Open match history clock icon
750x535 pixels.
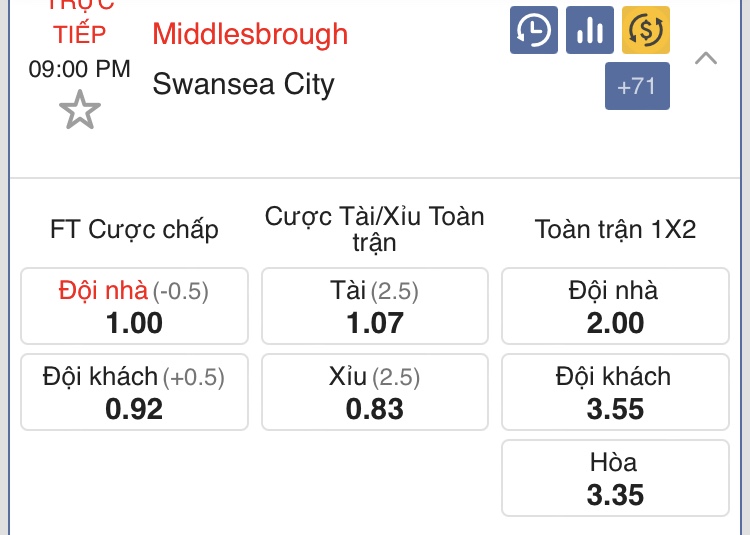[x=534, y=30]
